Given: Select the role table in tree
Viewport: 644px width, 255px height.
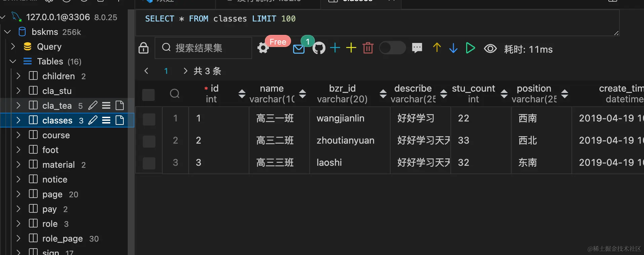Looking at the screenshot, I should [x=50, y=224].
